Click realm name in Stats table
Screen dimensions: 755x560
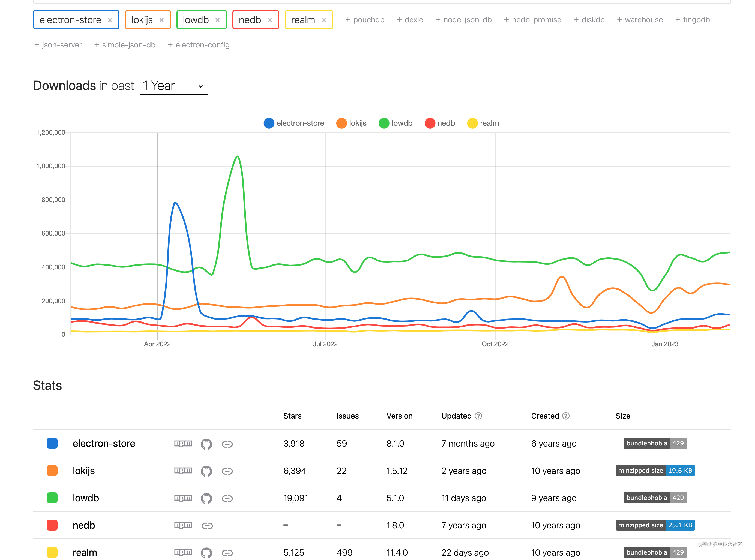85,553
